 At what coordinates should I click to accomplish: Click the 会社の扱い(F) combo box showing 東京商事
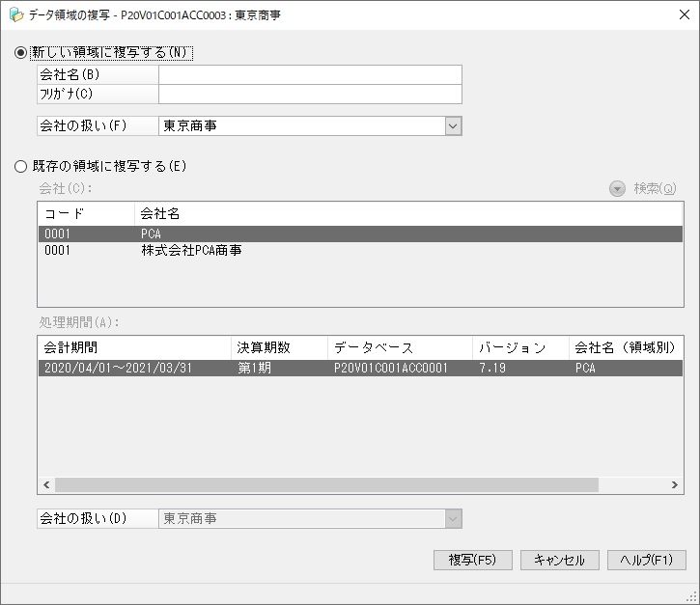tap(310, 125)
